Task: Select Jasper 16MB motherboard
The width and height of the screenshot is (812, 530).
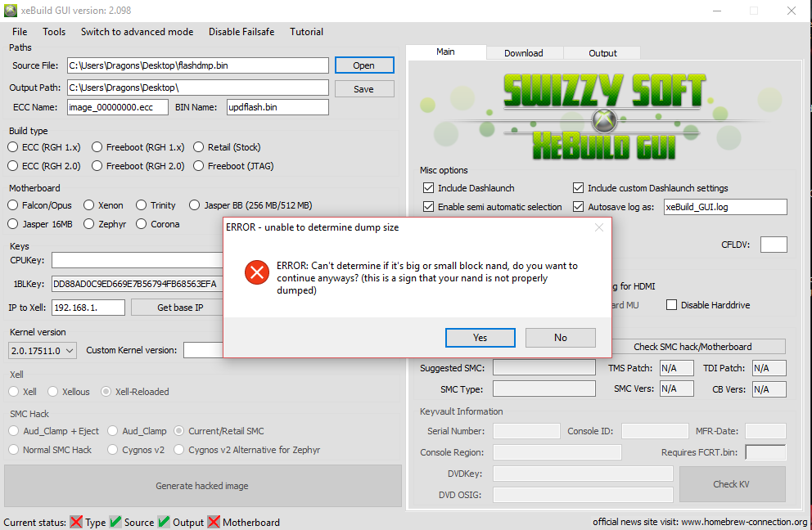Action: (x=40, y=223)
